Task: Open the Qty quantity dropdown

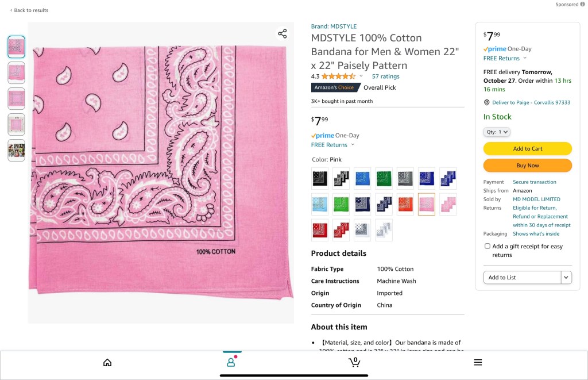Action: click(x=497, y=132)
